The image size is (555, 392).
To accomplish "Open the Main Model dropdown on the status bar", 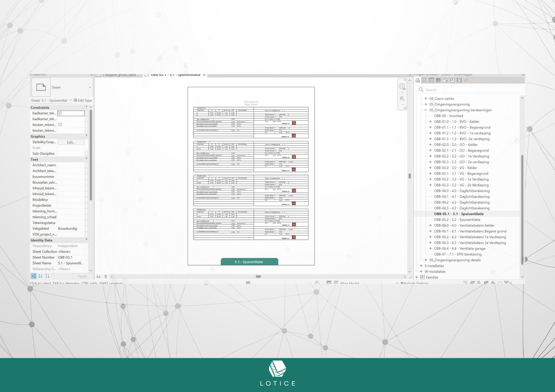I will (396, 284).
